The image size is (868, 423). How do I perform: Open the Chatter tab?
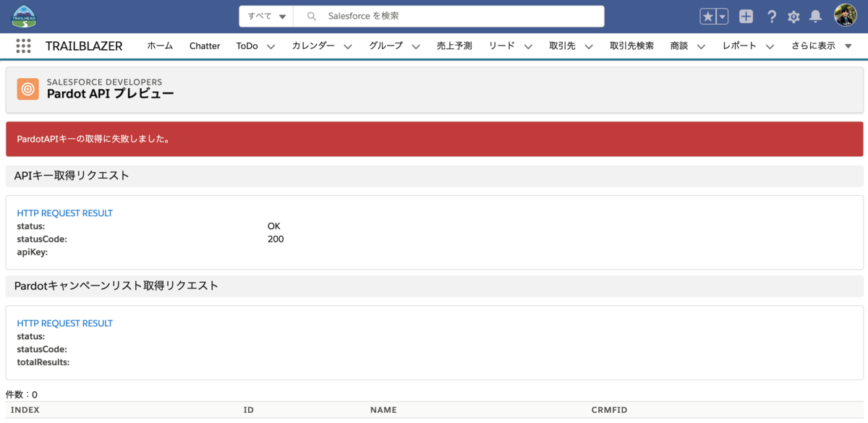click(x=205, y=46)
